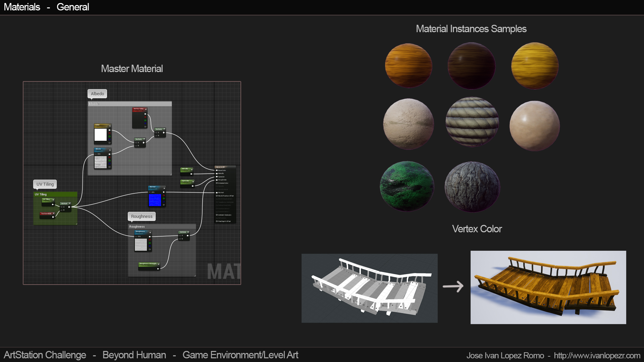Click the Emissive Color input pin

tap(217, 183)
